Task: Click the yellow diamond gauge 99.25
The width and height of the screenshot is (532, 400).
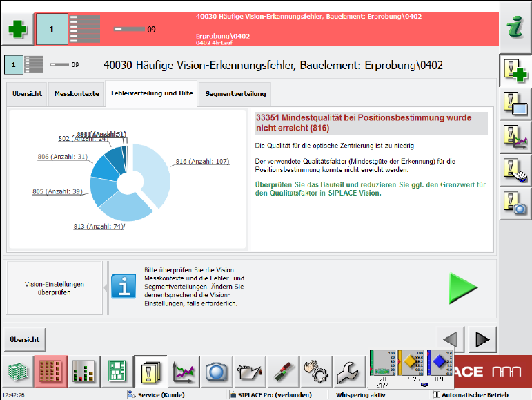Action: click(x=411, y=366)
